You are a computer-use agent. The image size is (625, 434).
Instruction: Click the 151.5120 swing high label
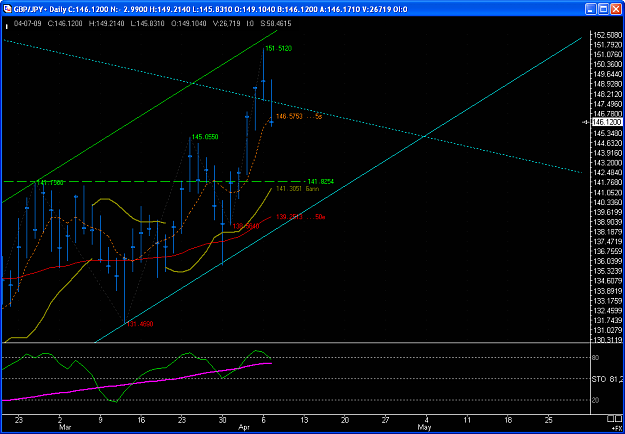(279, 49)
